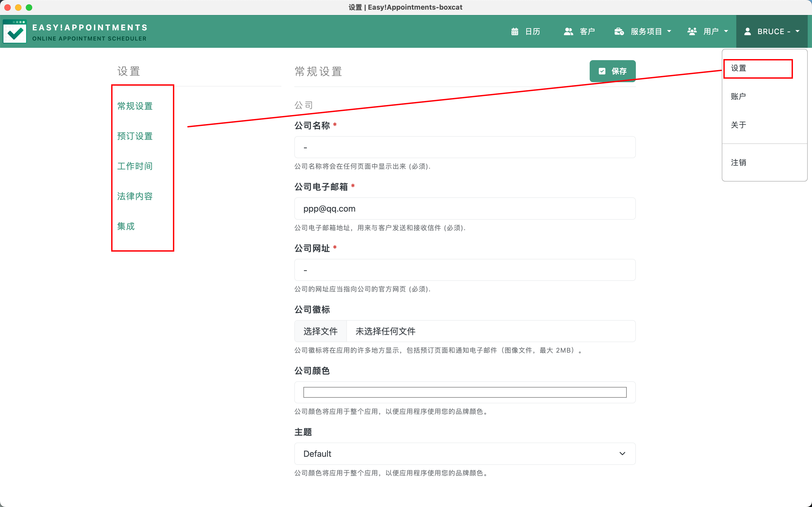812x507 pixels.
Task: Open the 集成 integrations section
Action: 126,226
